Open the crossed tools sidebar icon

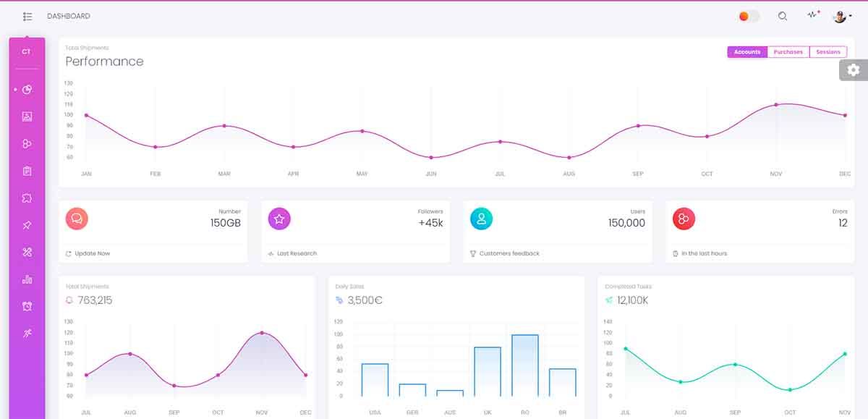click(27, 253)
